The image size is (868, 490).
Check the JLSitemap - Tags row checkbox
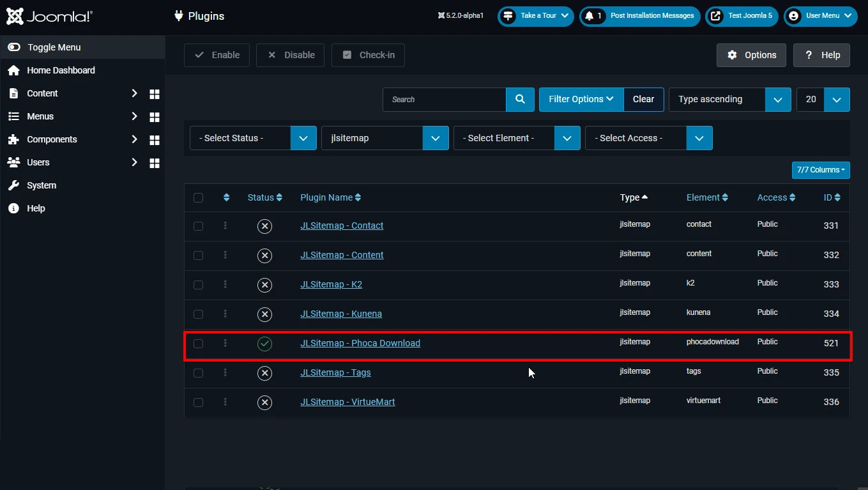pos(198,373)
